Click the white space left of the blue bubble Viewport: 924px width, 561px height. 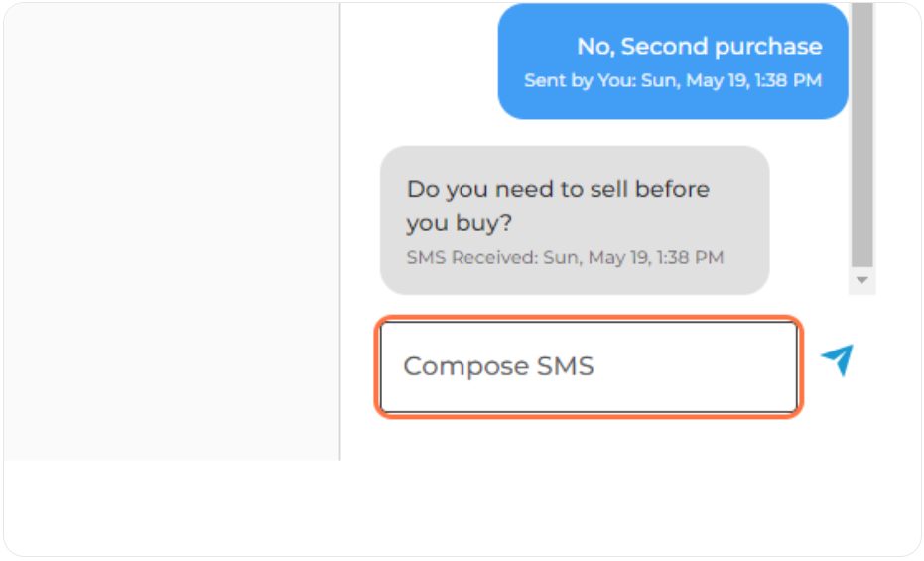point(420,62)
